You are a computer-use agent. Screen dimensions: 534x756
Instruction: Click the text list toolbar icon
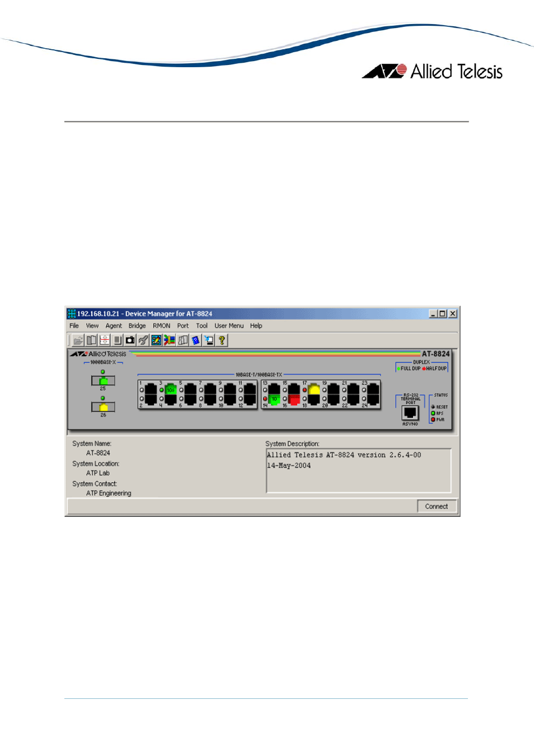[x=117, y=340]
